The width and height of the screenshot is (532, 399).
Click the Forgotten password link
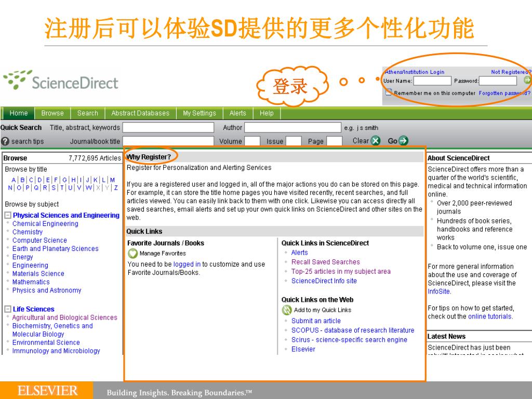pyautogui.click(x=504, y=93)
